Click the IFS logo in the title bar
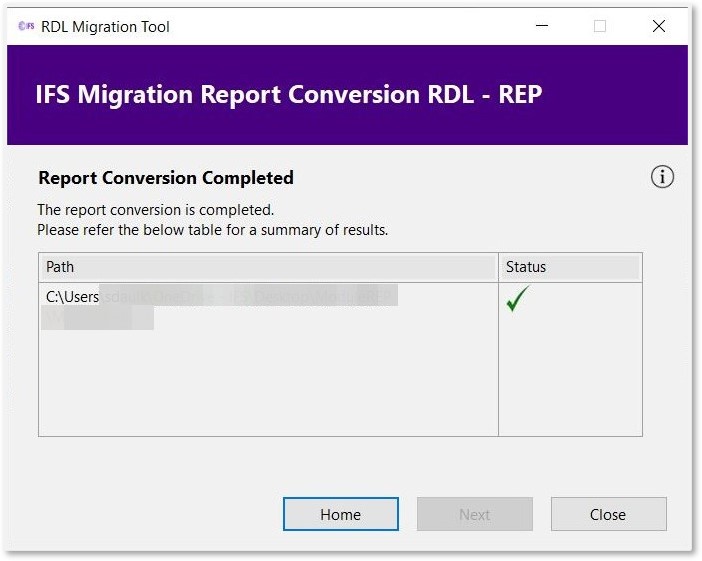 click(x=26, y=26)
